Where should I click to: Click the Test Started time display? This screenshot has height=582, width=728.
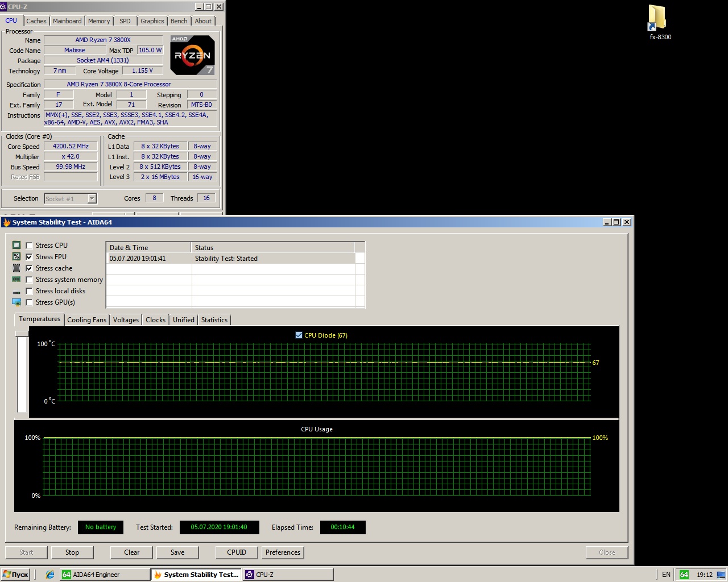[x=219, y=527]
